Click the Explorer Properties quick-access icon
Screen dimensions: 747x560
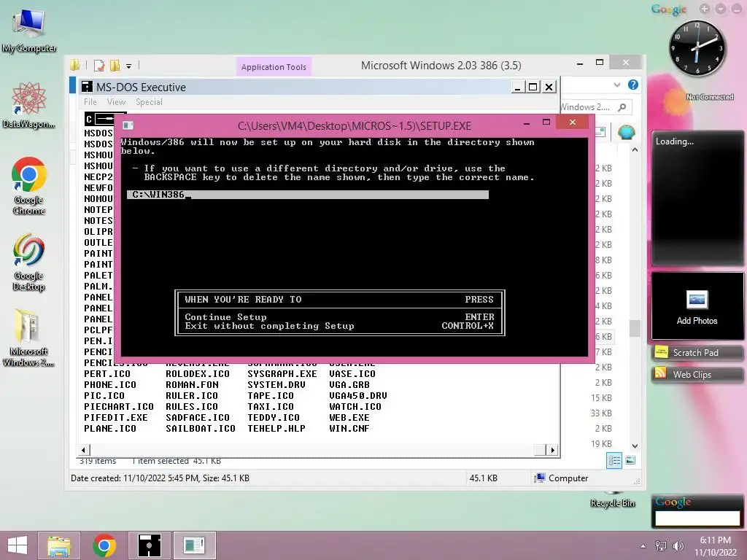[99, 66]
